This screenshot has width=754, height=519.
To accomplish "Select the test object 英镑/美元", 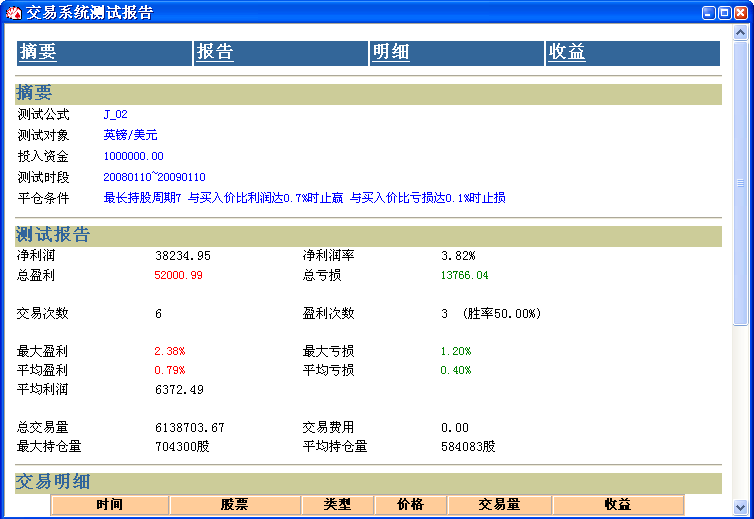I will (130, 135).
